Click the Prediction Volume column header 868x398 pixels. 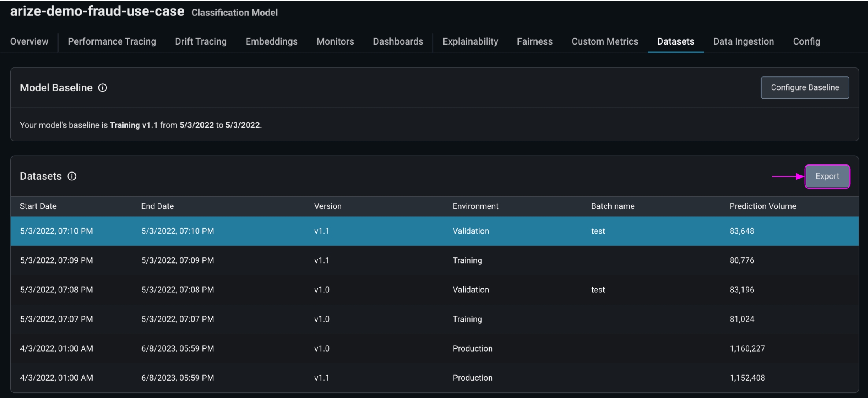[762, 206]
